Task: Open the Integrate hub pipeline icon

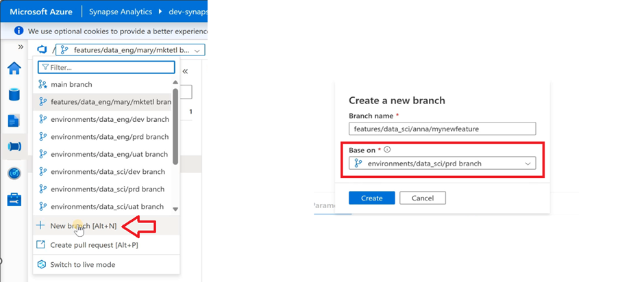Action: 14,146
